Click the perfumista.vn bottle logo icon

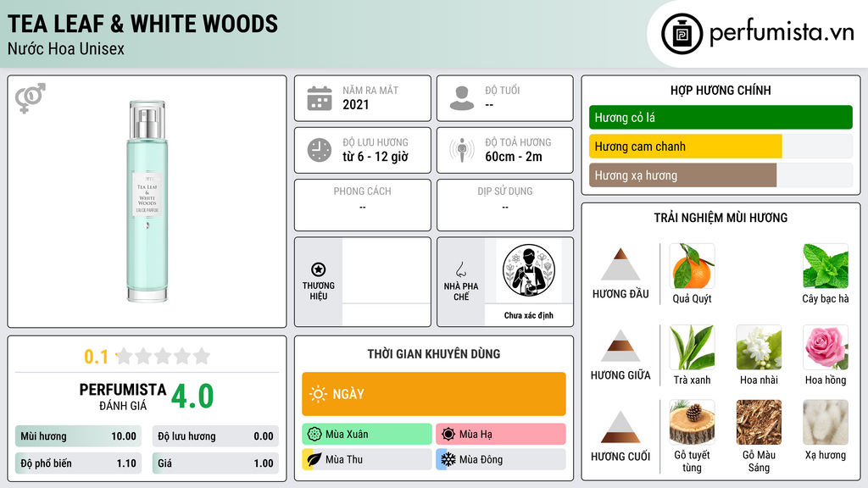click(682, 34)
